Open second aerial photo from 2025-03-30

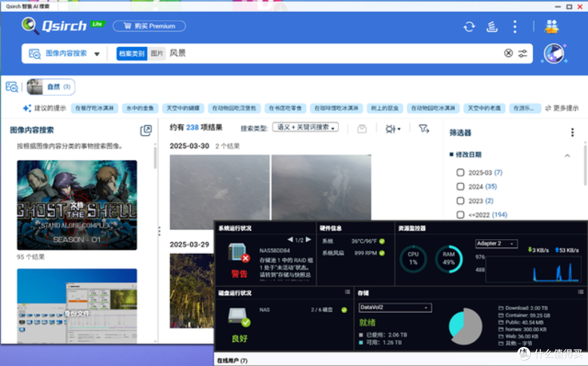pos(321,187)
